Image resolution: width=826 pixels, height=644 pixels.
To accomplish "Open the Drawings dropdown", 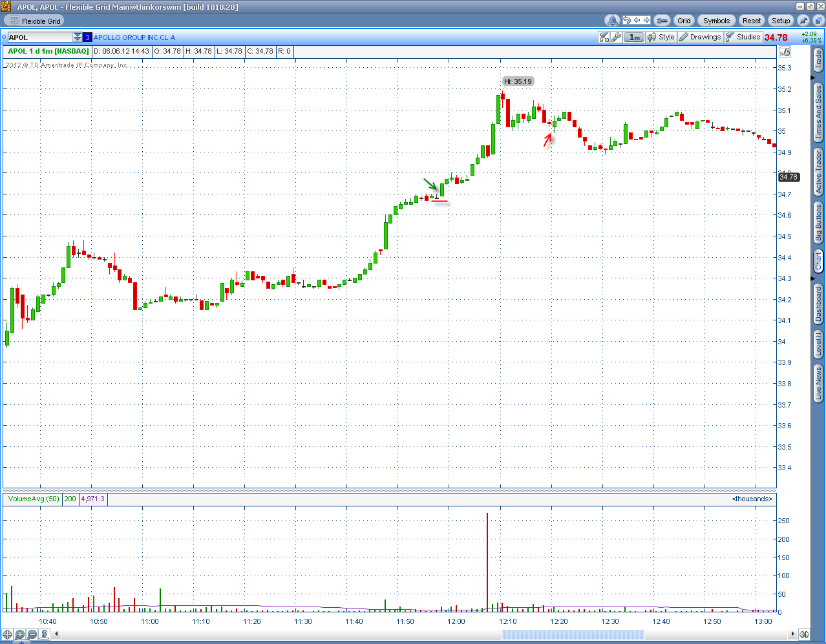I will point(701,37).
